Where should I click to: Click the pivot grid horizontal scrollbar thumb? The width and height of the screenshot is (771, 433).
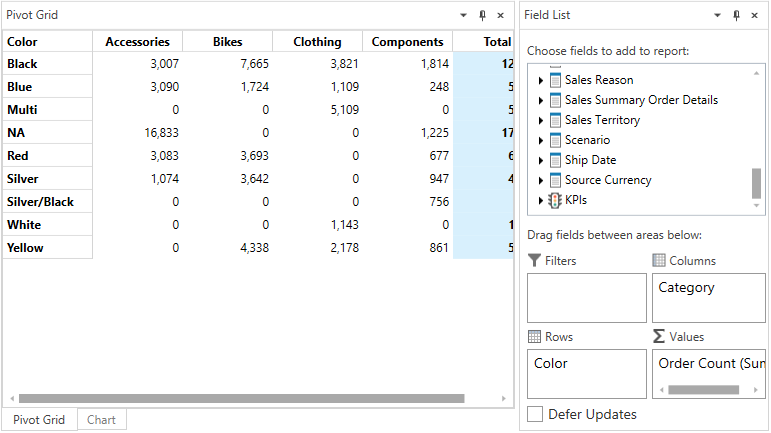[x=241, y=399]
